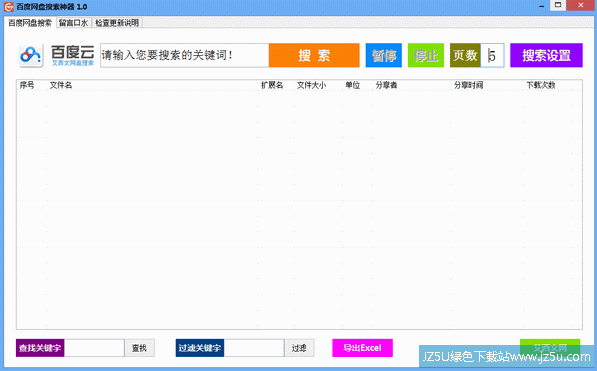This screenshot has height=371, width=597.
Task: Click the 页数 label button
Action: coord(465,55)
